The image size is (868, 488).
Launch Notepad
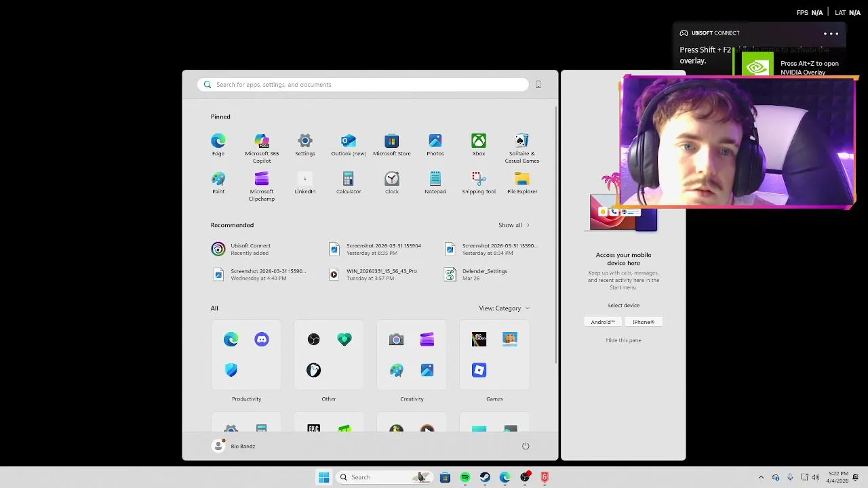[x=435, y=182]
